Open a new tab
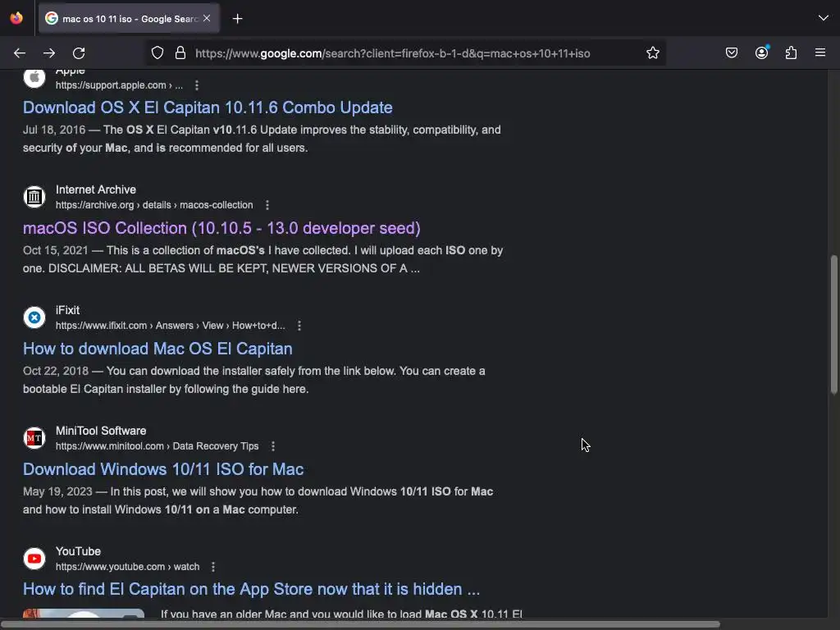Screen dimensions: 840x630 click(237, 19)
